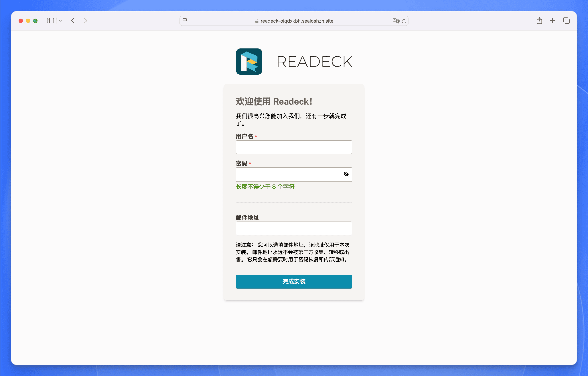
Task: Click the 密码 password input field
Action: coord(288,174)
